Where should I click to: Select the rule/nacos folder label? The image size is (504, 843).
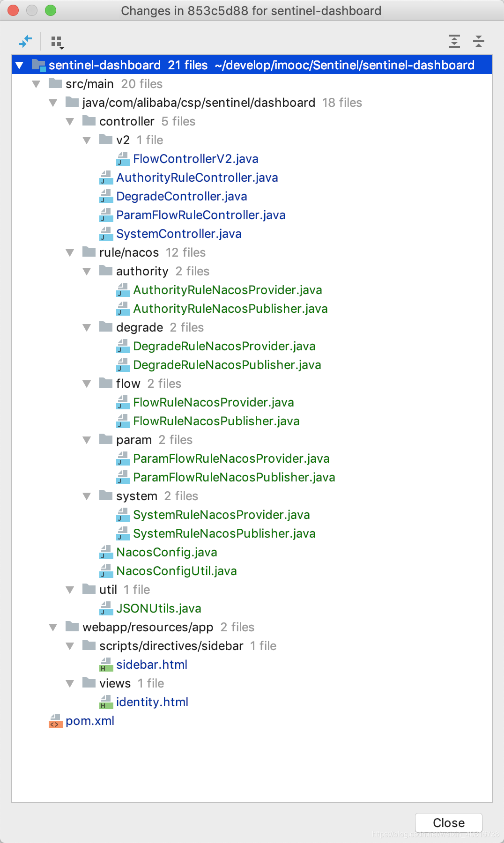[x=129, y=252]
